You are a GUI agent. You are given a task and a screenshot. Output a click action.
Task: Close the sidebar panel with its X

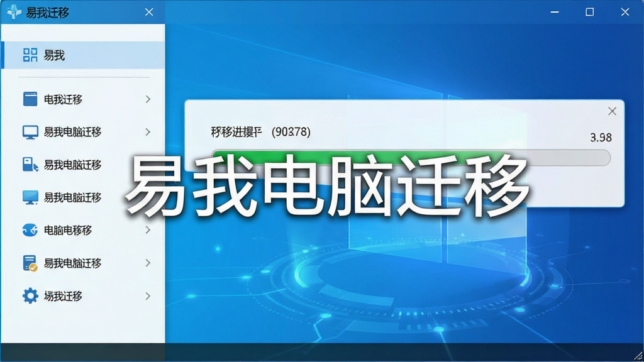[x=149, y=13]
